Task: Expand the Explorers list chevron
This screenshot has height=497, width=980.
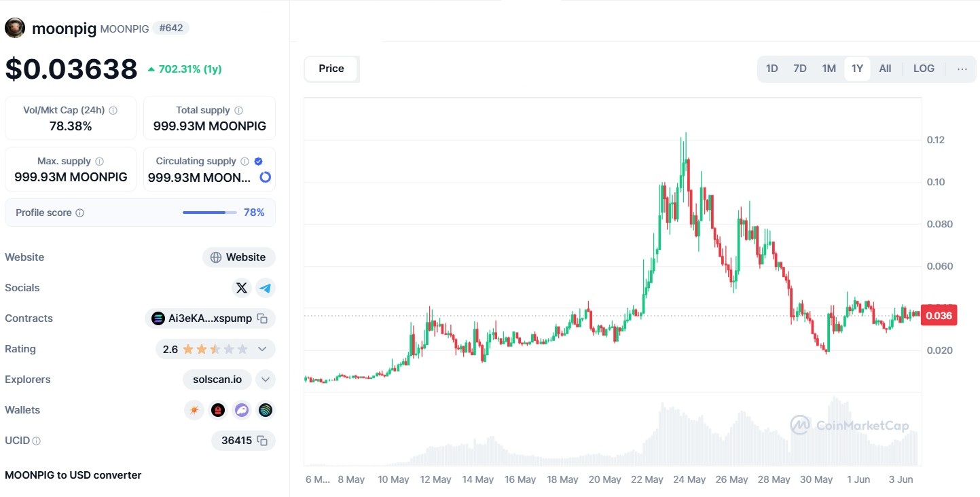Action: 266,380
